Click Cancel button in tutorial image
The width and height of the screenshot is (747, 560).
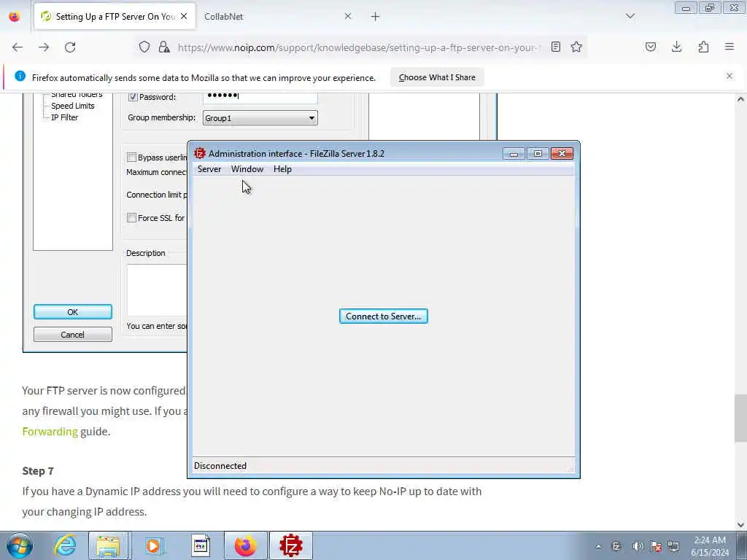73,334
